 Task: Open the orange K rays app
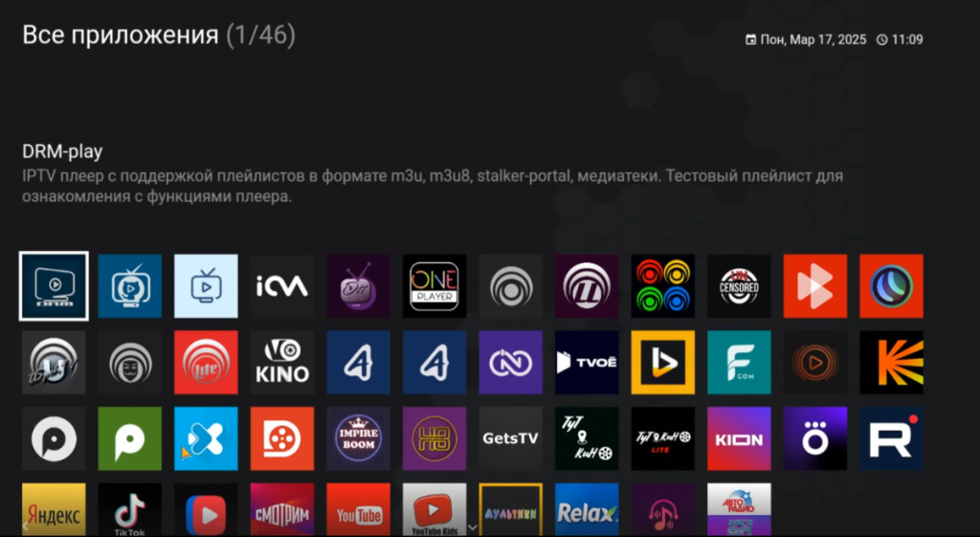coord(891,363)
